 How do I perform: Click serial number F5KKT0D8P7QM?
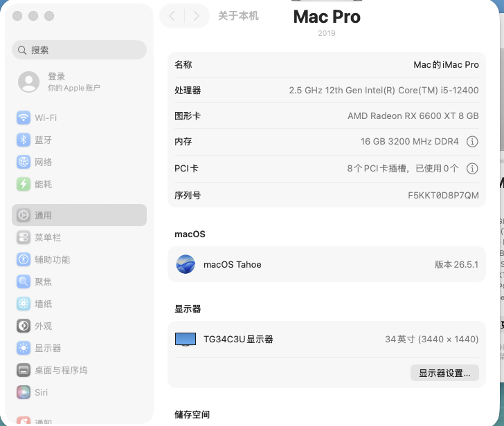[443, 196]
